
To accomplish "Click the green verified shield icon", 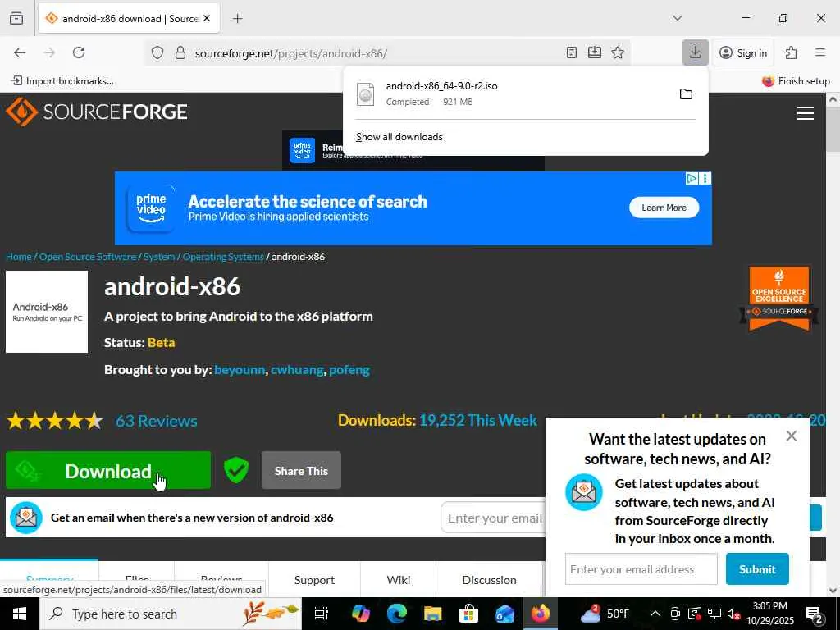I will click(x=235, y=470).
